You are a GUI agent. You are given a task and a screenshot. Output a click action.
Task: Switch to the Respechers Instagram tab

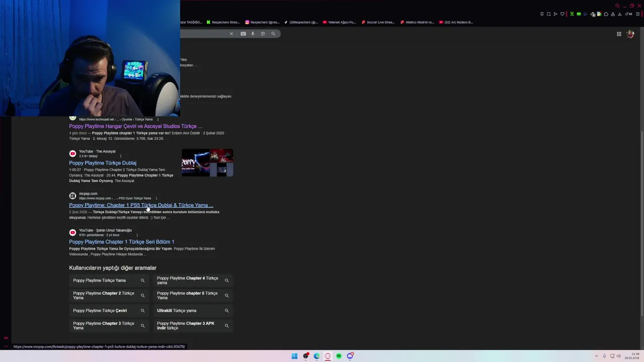tap(262, 22)
